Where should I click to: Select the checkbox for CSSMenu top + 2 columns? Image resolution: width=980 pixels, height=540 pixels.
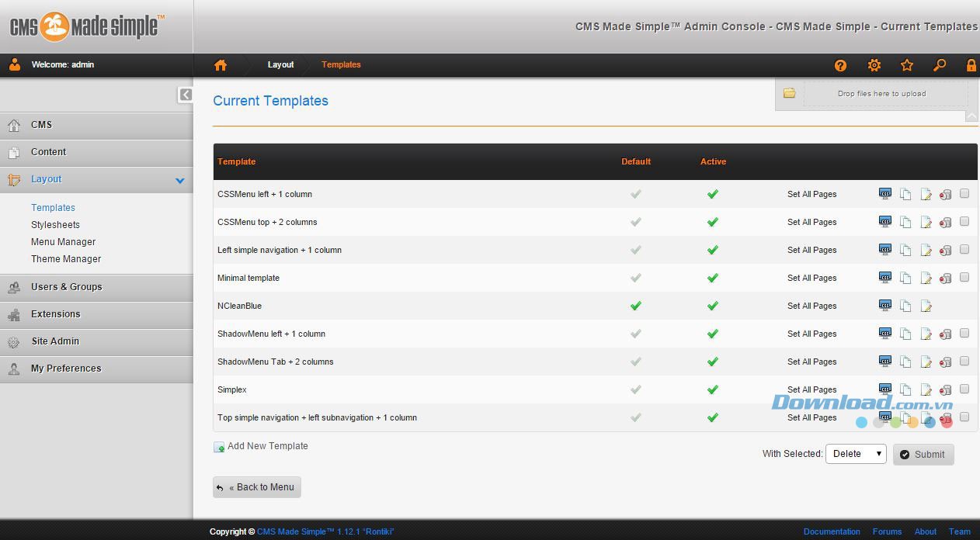coord(964,221)
